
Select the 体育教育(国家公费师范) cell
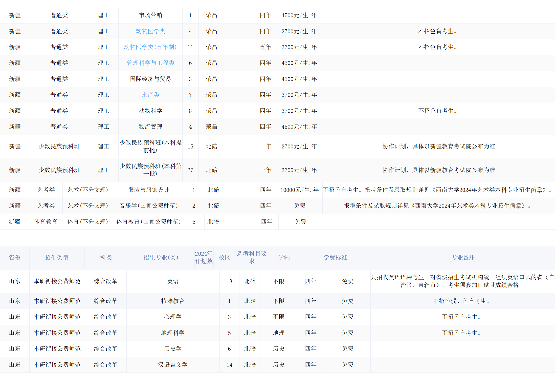149,222
